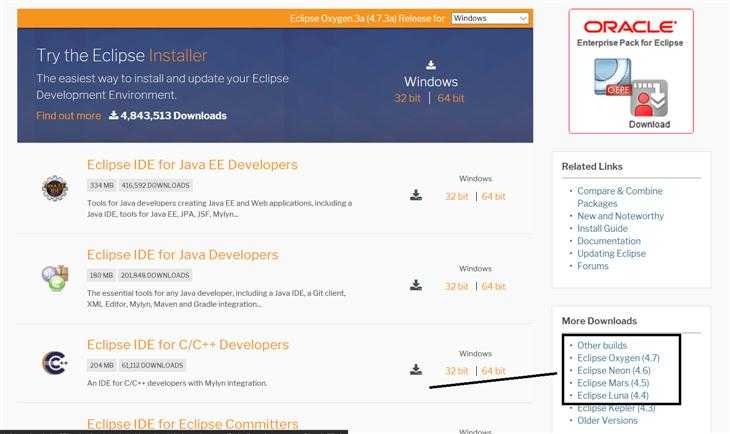Screen dimensions: 730x434
Task: Open the Eclipse Neon (4.6) link
Action: pyautogui.click(x=614, y=371)
